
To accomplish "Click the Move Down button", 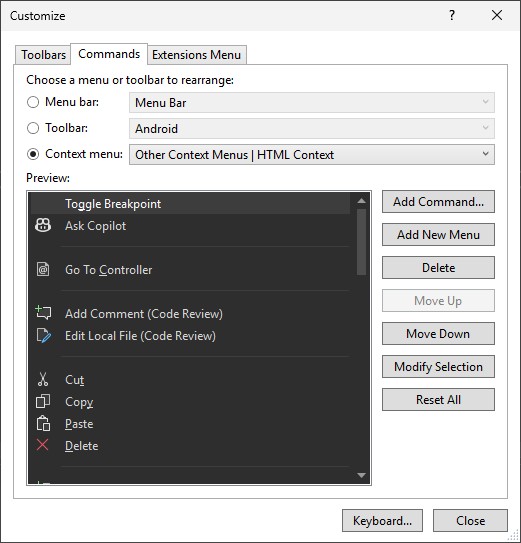I will coord(438,333).
